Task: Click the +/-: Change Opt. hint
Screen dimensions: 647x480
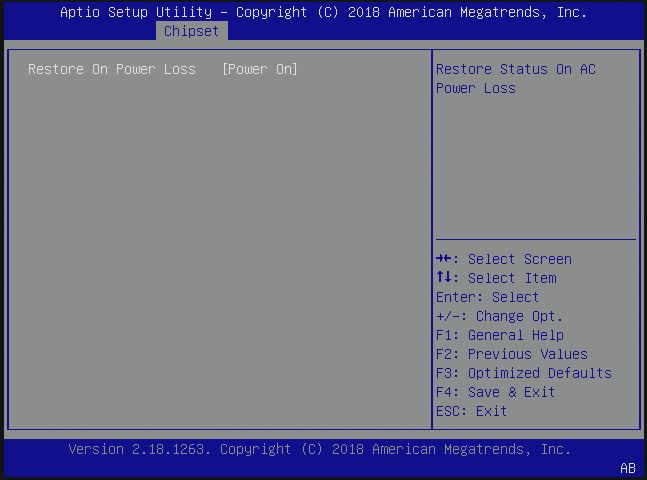Action: pos(499,316)
